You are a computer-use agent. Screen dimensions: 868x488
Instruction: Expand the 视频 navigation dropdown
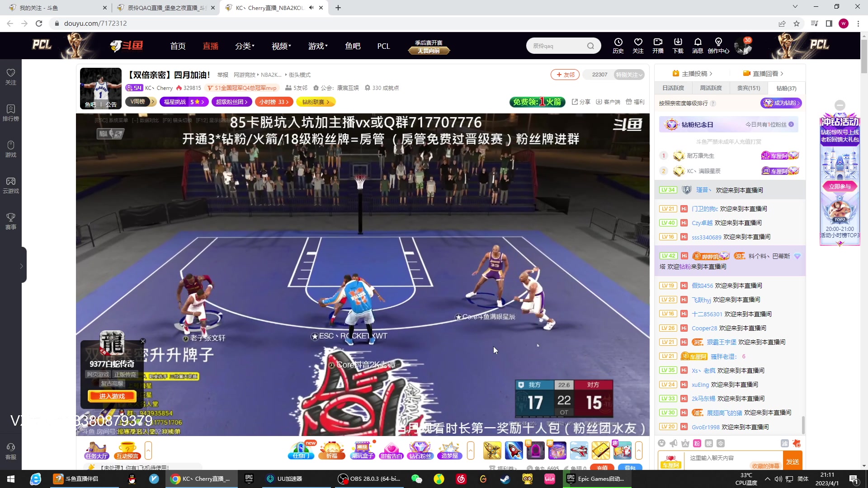[281, 46]
